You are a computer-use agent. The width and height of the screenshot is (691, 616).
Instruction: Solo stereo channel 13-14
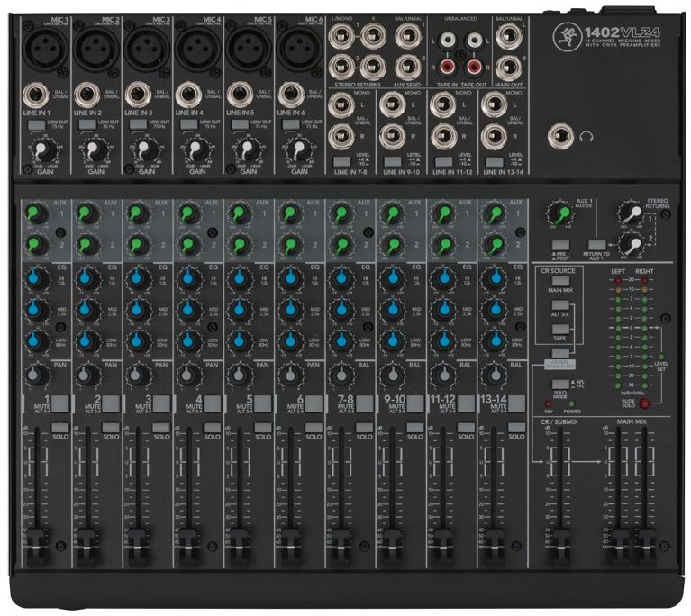[x=516, y=428]
